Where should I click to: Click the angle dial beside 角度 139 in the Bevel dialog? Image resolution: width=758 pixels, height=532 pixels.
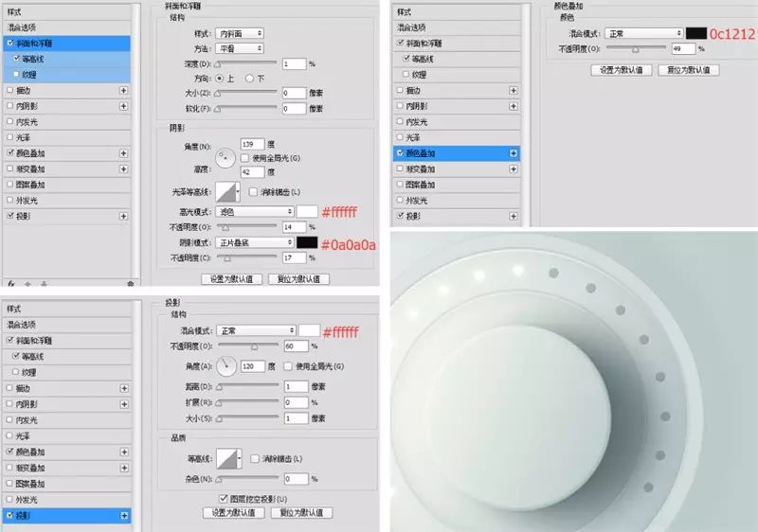click(x=226, y=158)
